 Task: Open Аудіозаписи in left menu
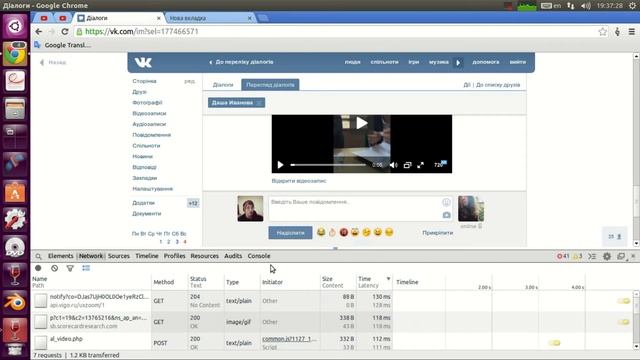[x=149, y=124]
